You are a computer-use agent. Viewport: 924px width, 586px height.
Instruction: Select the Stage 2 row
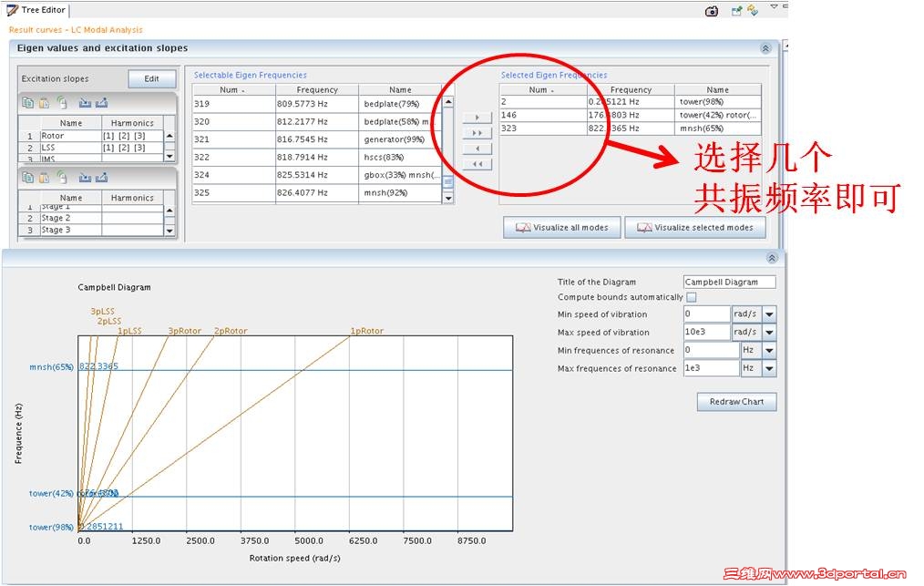[x=91, y=218]
